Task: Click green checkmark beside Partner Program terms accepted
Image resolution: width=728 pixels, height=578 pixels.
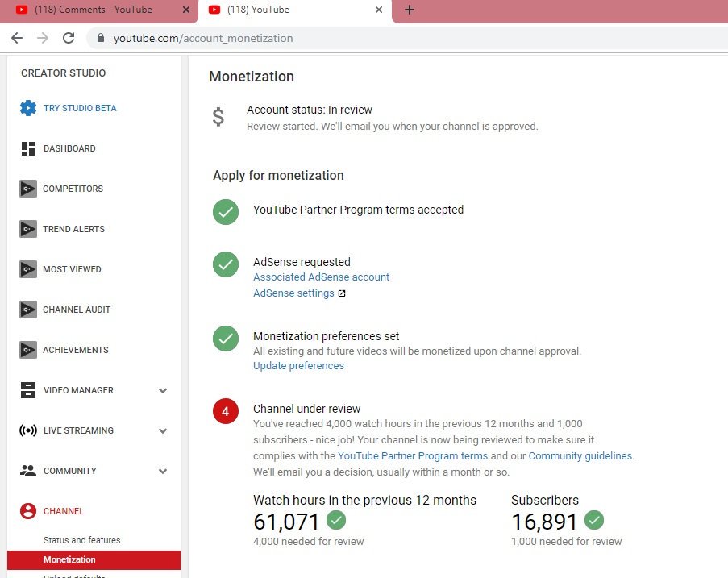Action: 226,212
